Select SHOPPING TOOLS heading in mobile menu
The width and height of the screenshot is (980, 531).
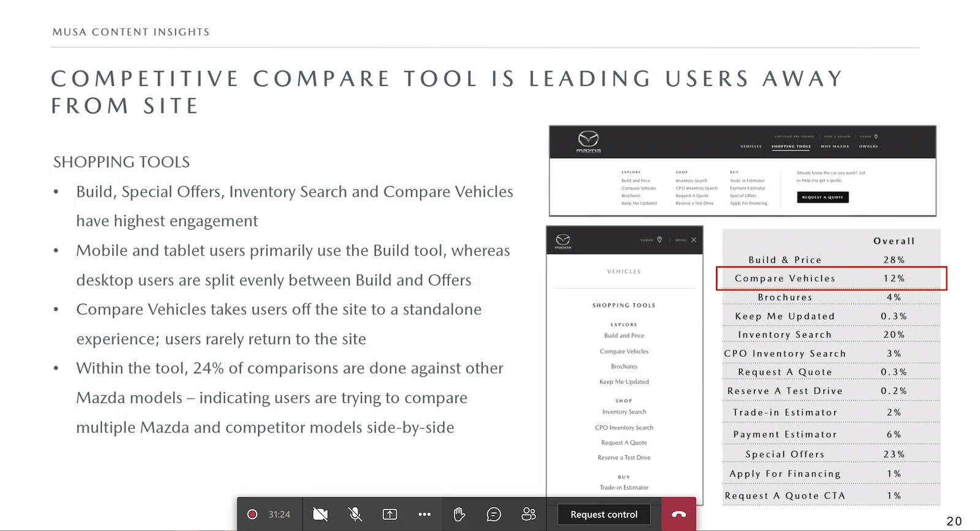coord(624,305)
